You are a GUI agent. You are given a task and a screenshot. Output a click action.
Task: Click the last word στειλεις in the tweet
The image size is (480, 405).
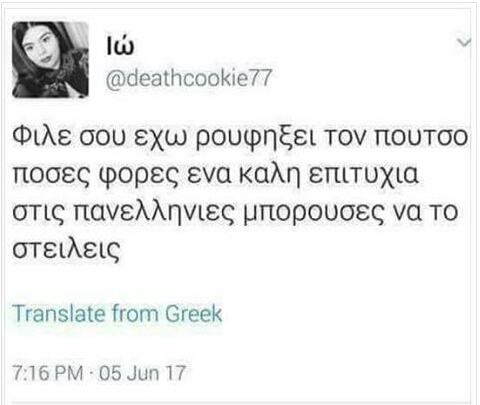pos(66,249)
